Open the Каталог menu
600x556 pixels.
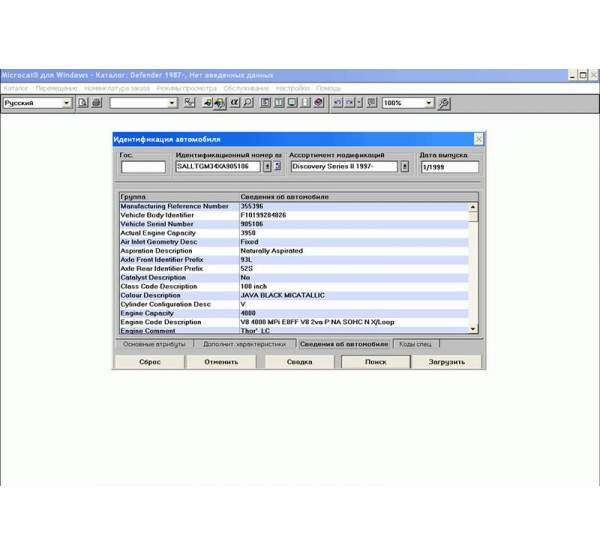pyautogui.click(x=15, y=88)
